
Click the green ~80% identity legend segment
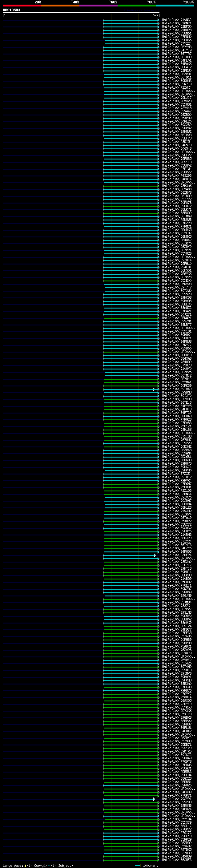point(137,6)
